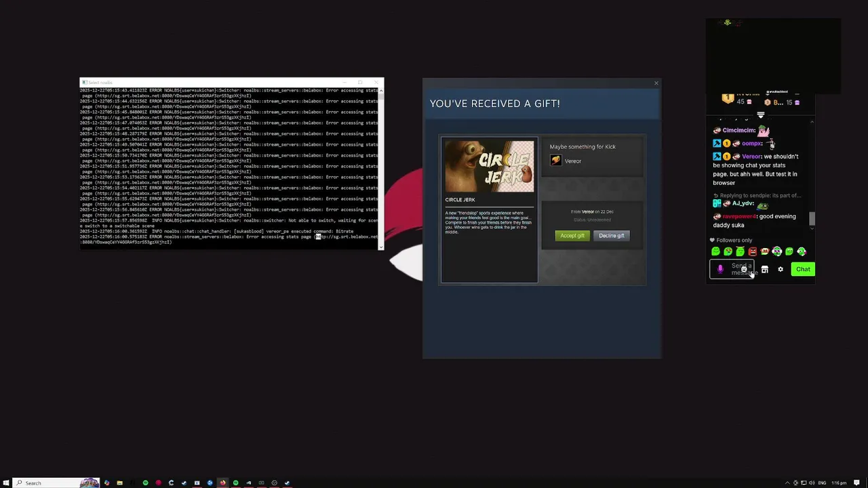Click oompx's username in chat
The image size is (868, 488).
point(751,143)
